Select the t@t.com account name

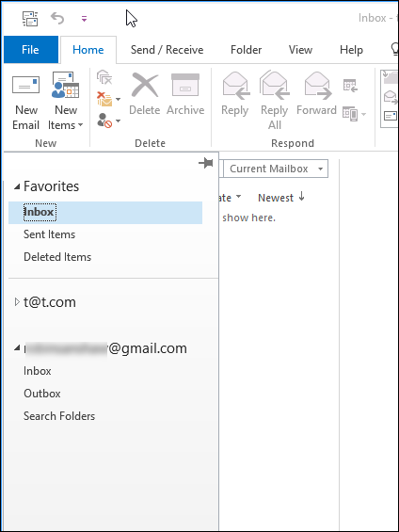point(50,302)
